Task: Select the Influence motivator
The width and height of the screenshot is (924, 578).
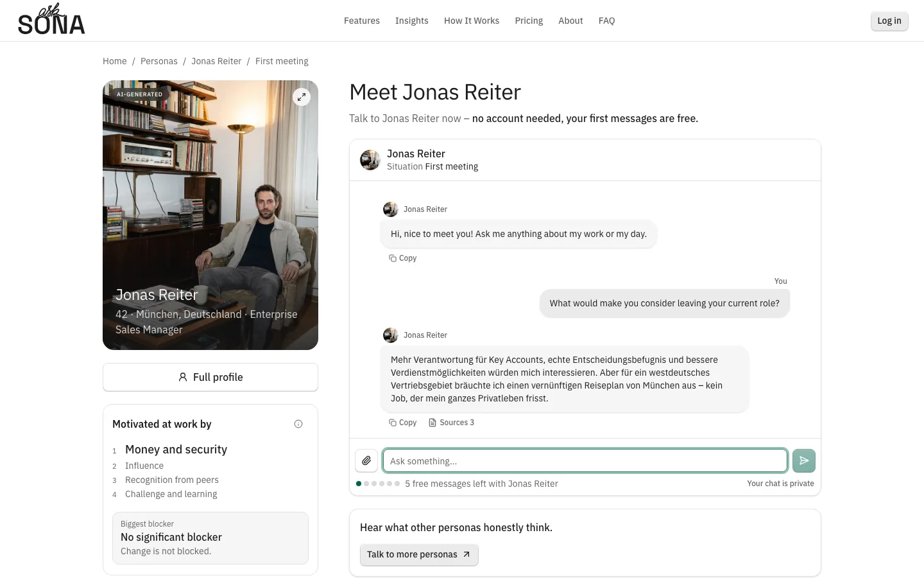Action: (x=144, y=466)
